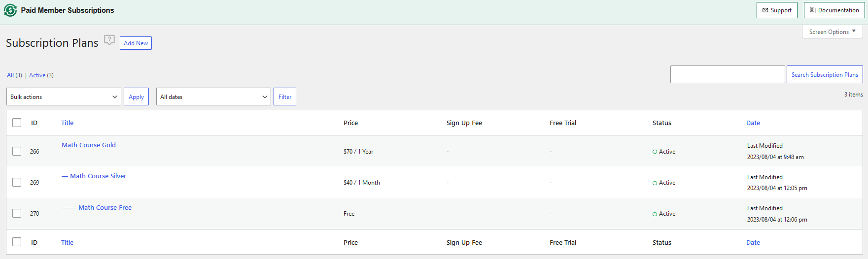This screenshot has width=868, height=259.
Task: Open the Bulk actions dropdown
Action: point(64,97)
